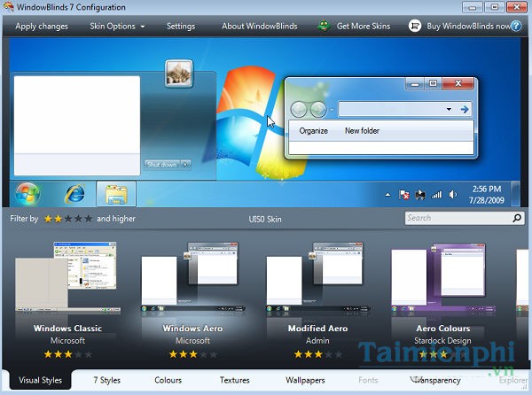Click the Buy WindowBlinds cart icon
This screenshot has height=395, width=532.
[x=415, y=26]
